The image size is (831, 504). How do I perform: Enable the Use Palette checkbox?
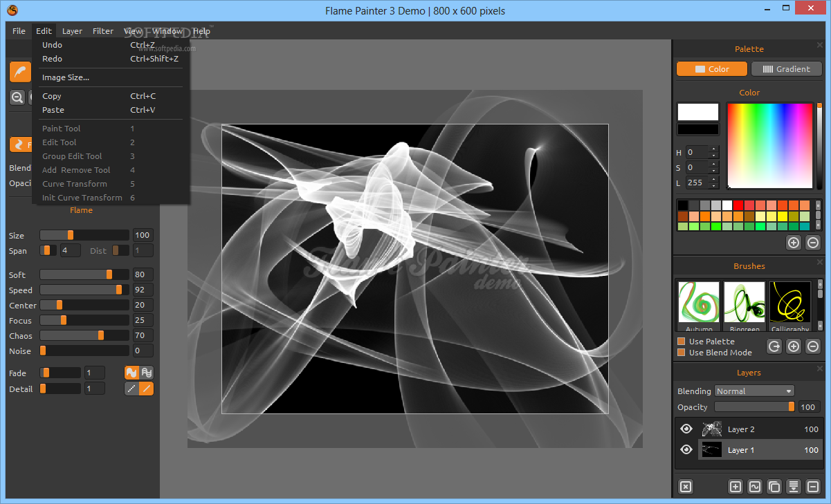pos(682,342)
